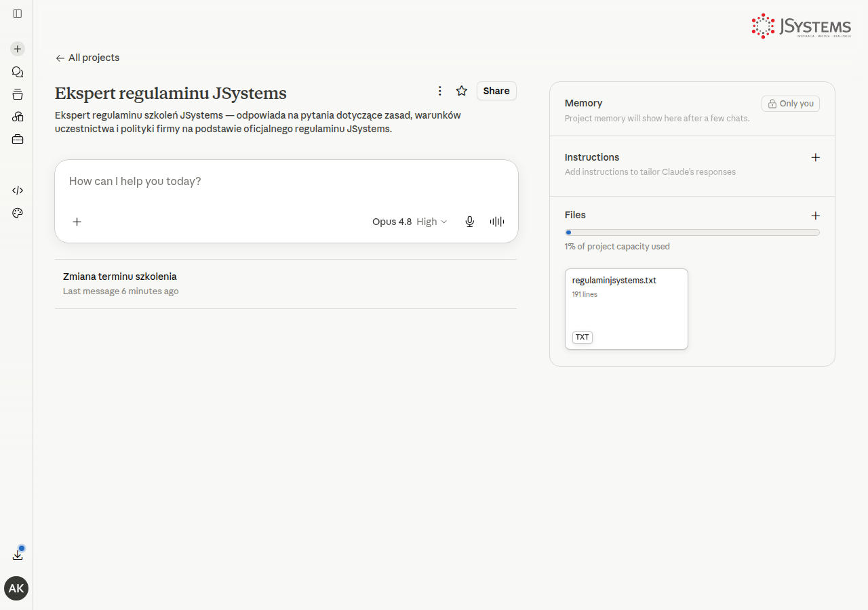Click the plus attachment icon in chat box
The image size is (868, 610).
click(77, 222)
